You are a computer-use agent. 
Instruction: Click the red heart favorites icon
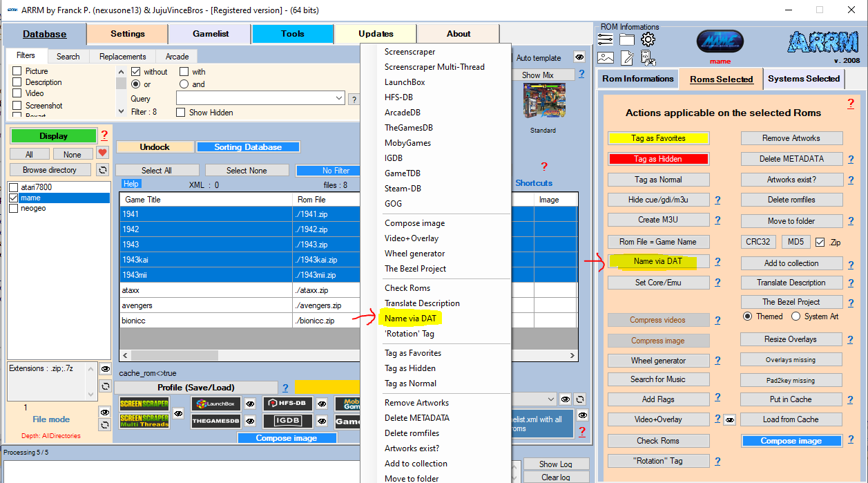click(x=102, y=153)
